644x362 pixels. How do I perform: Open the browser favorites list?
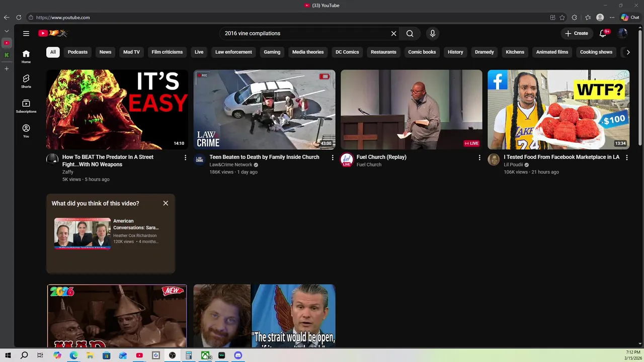click(x=588, y=17)
